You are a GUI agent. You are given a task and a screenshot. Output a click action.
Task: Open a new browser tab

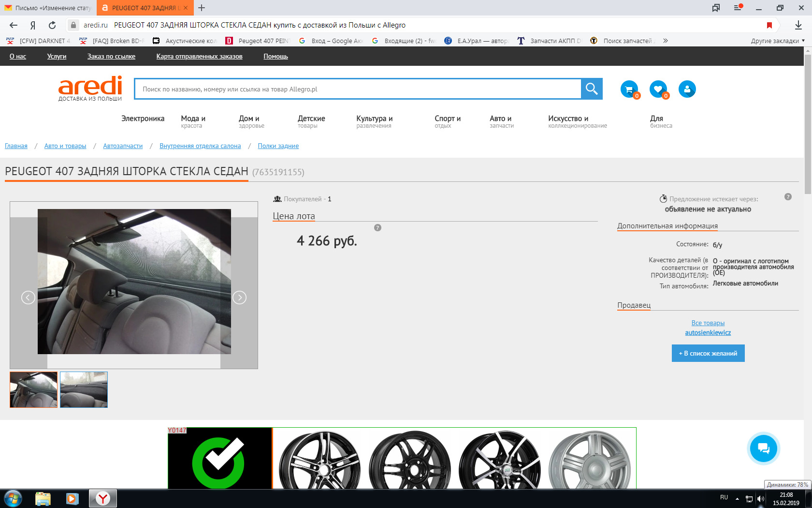202,8
